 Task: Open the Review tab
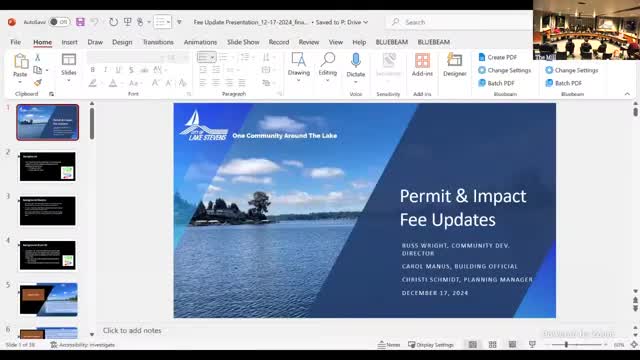(309, 42)
